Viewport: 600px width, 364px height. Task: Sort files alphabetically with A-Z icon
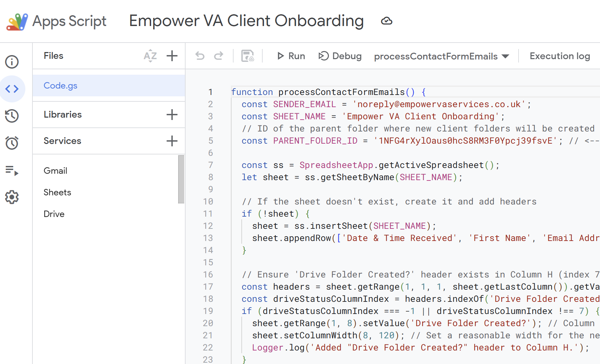coord(150,56)
